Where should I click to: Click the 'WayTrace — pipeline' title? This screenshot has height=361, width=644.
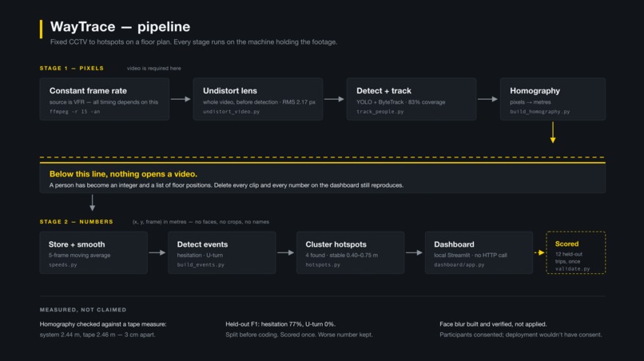coord(120,26)
